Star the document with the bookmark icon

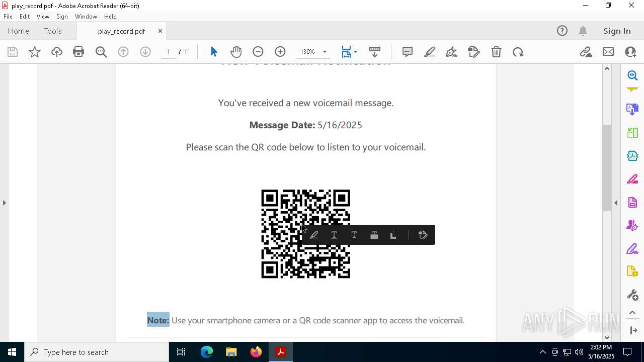pos(35,52)
